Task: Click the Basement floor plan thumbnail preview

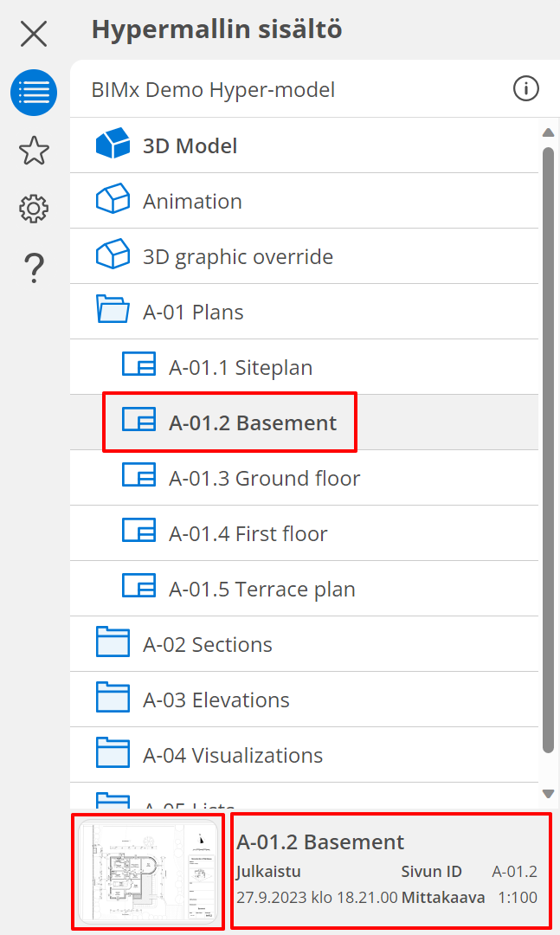Action: click(148, 872)
